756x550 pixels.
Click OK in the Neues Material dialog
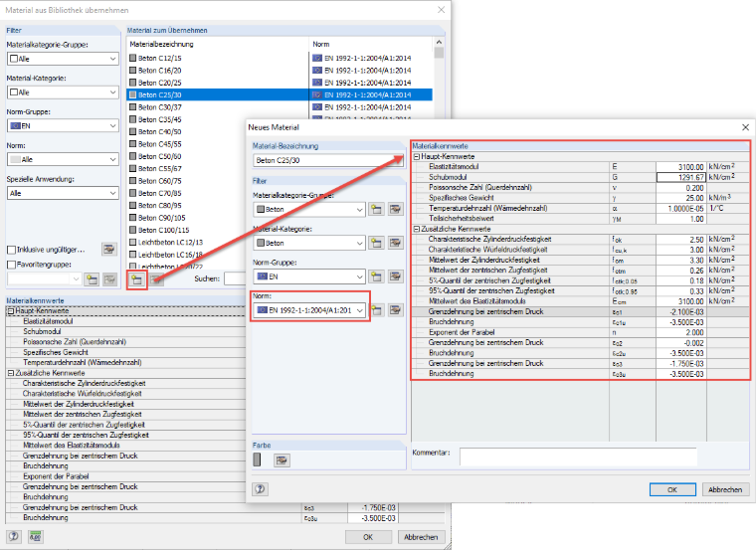672,489
